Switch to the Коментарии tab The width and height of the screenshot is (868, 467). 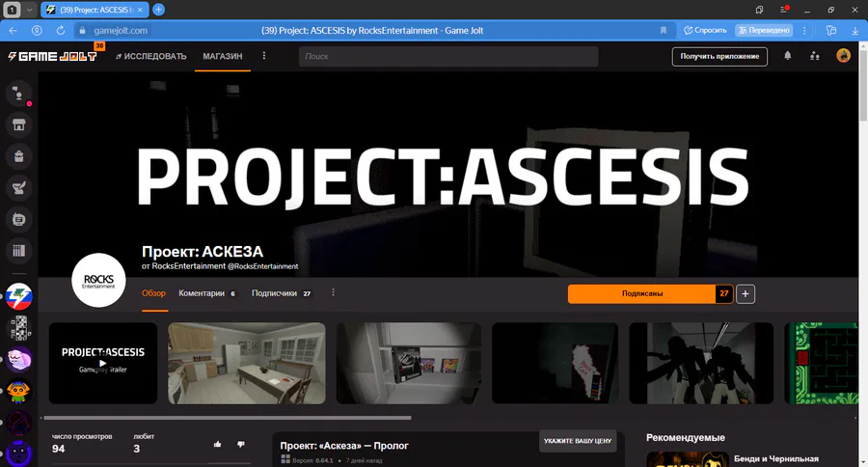206,293
